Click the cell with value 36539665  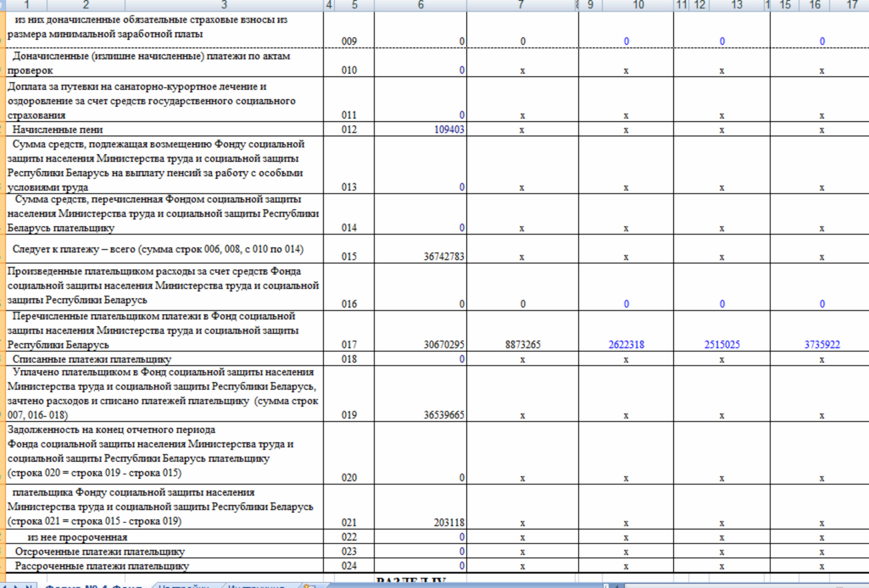pos(420,394)
